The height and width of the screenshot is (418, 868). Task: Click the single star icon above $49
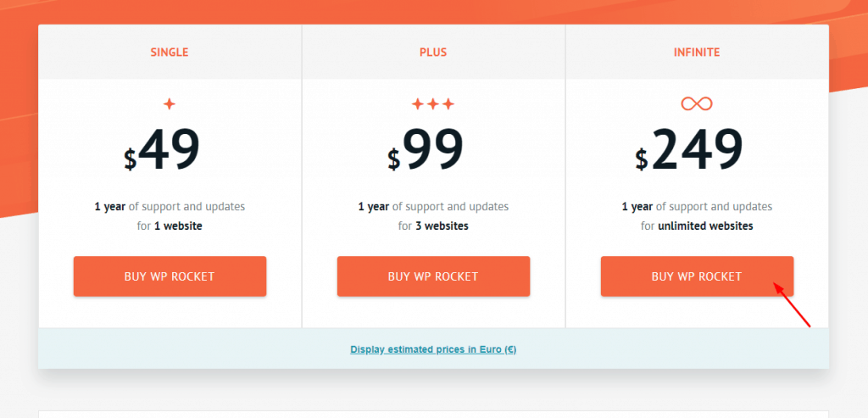coord(170,104)
